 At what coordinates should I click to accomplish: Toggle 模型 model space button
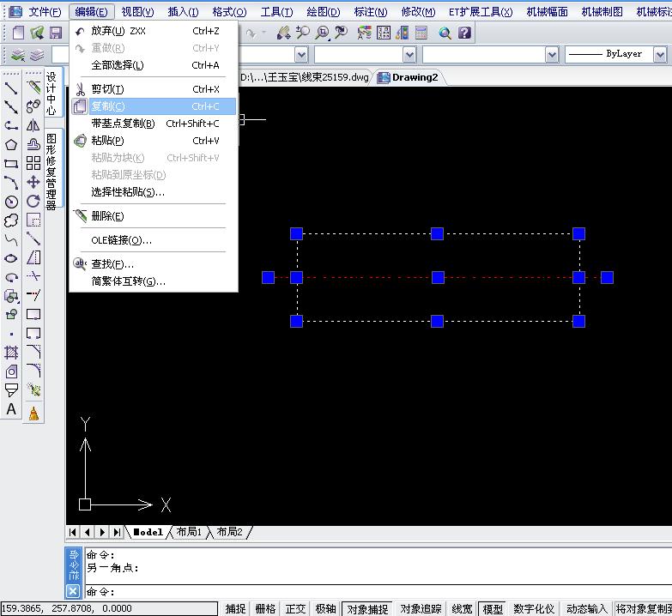(x=493, y=609)
